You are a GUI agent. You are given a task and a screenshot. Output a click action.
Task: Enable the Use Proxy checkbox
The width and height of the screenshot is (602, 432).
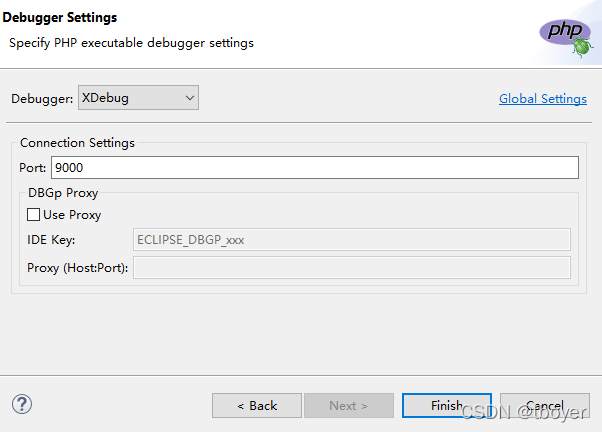[x=33, y=215]
